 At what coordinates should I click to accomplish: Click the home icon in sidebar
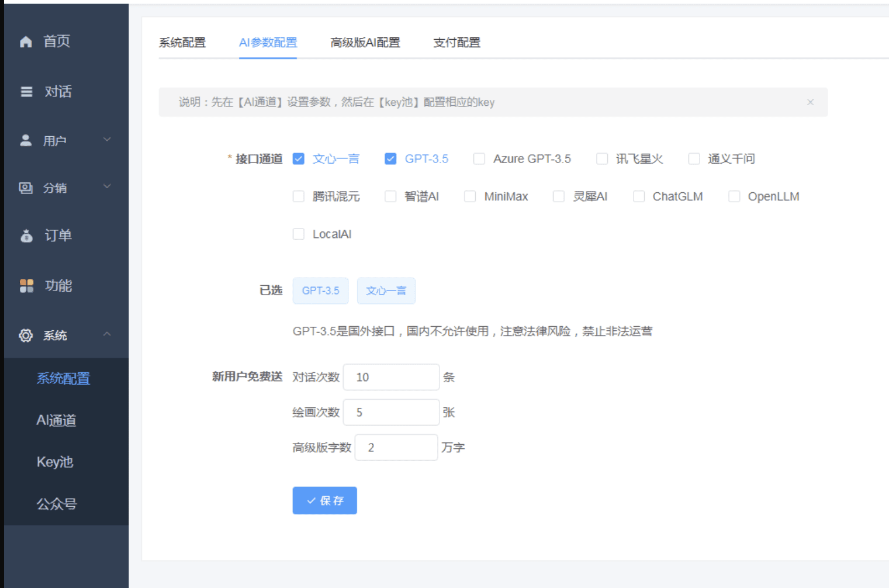26,41
